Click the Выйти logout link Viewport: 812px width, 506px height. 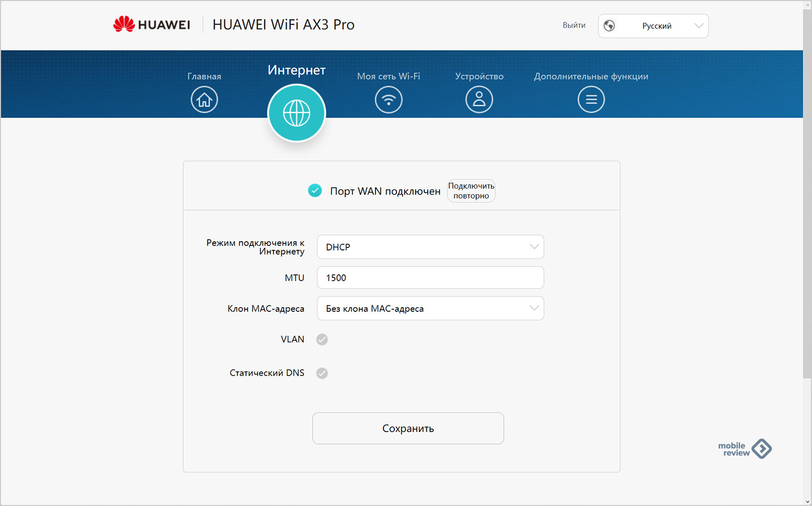574,25
